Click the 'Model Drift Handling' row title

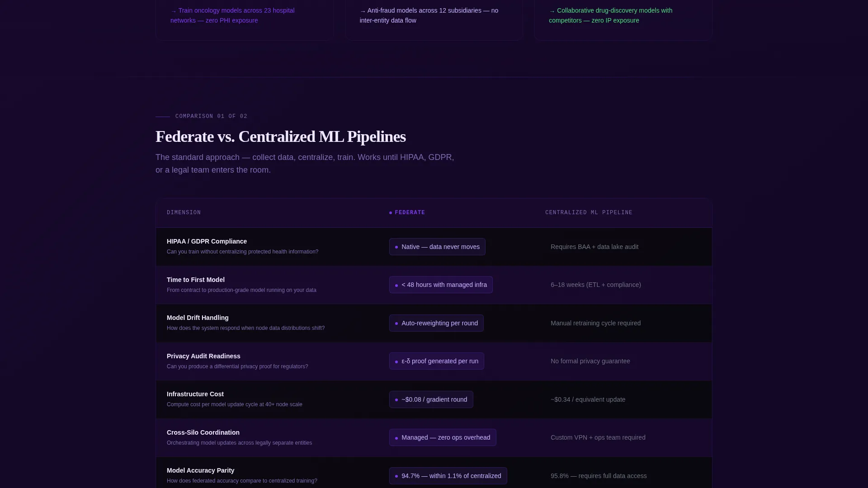pyautogui.click(x=198, y=318)
